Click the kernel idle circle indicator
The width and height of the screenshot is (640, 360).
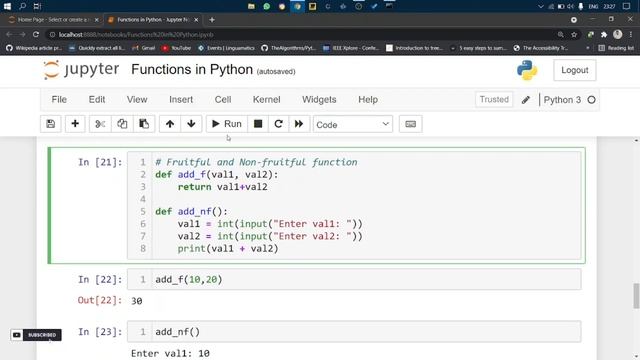pos(591,100)
